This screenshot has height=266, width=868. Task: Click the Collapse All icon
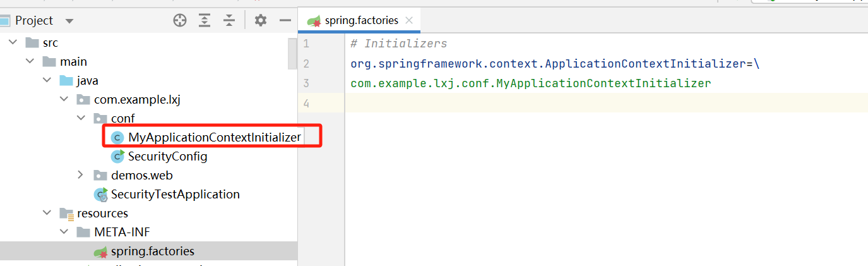pos(229,21)
